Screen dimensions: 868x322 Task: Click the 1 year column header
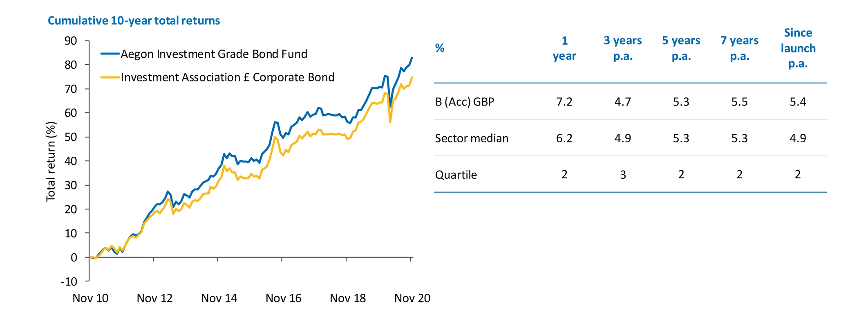click(x=564, y=48)
